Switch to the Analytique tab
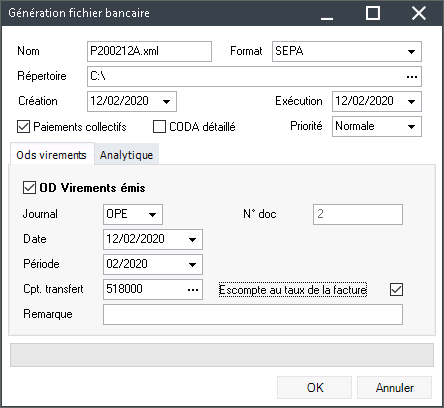 click(x=126, y=155)
